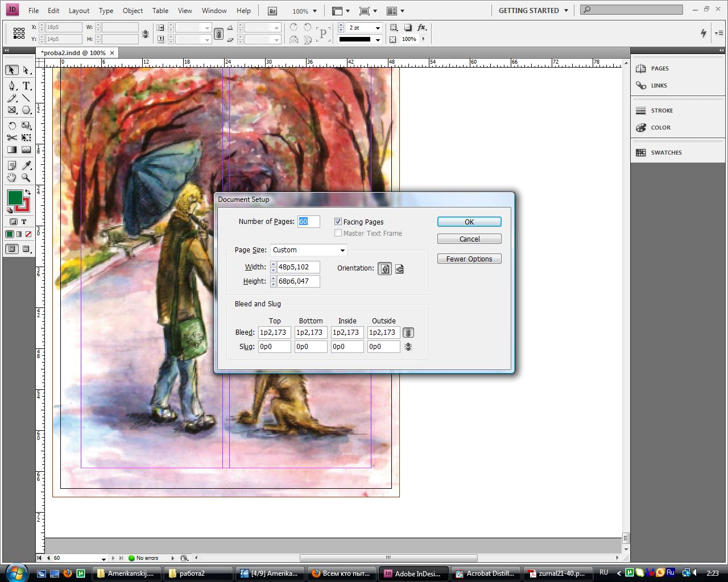Select the Scale tool
The width and height of the screenshot is (728, 582).
coord(26,126)
